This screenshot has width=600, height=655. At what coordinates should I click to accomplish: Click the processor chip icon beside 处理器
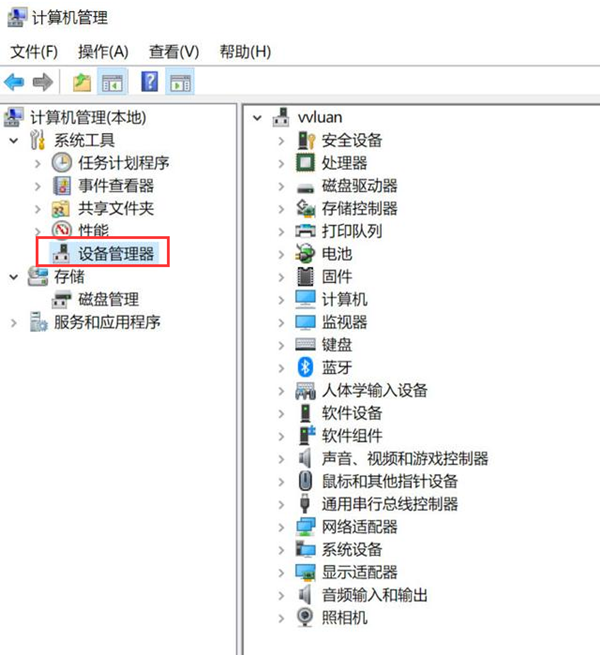pyautogui.click(x=305, y=162)
